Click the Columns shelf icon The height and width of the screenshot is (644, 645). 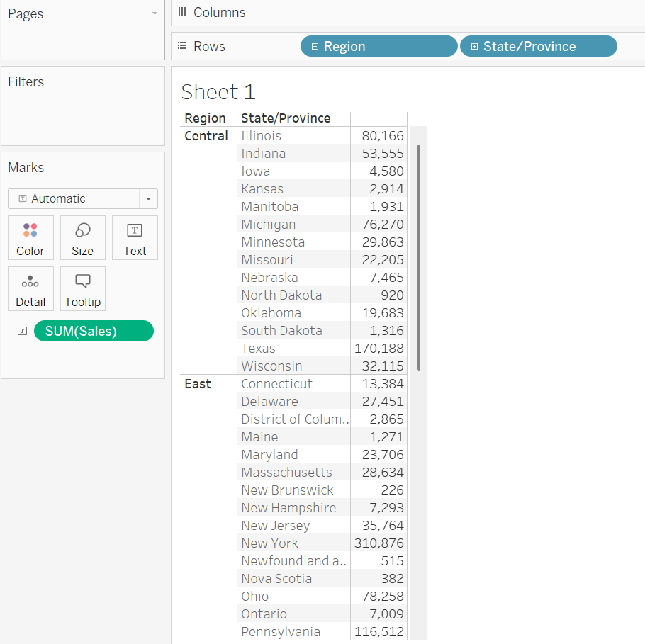coord(182,12)
